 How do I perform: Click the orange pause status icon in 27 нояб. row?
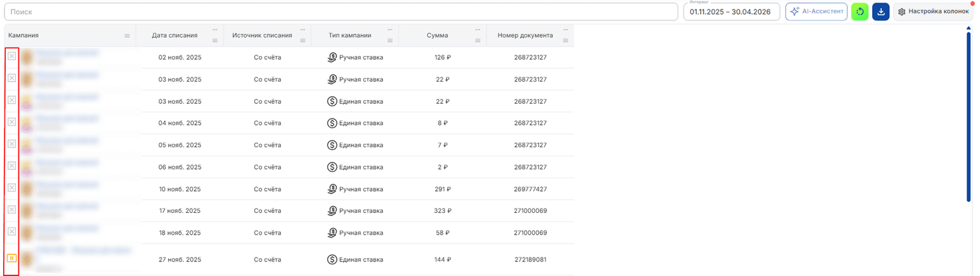11,258
